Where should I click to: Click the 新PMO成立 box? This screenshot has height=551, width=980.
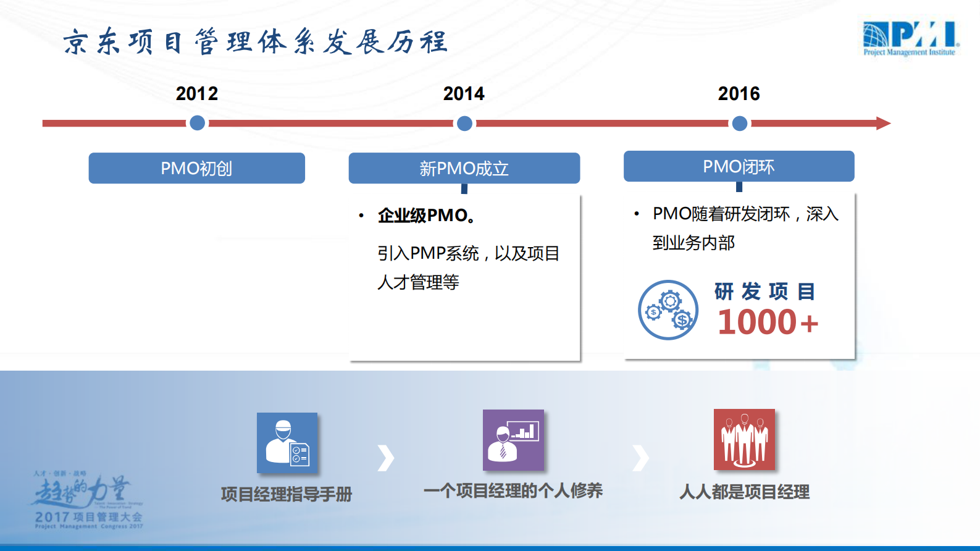(464, 168)
